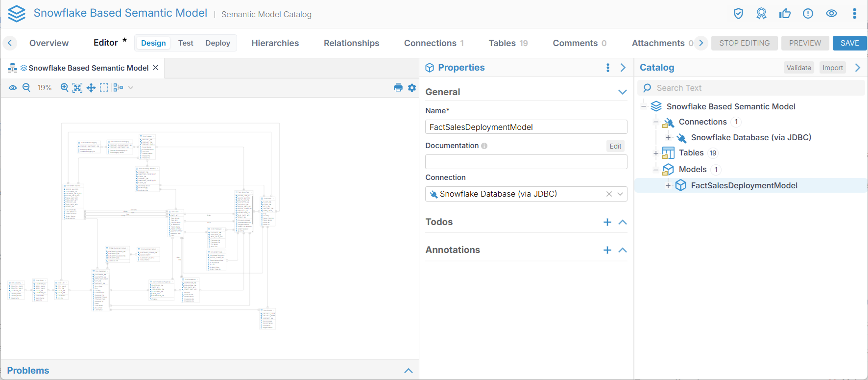Expand the Tables node in Catalog tree
868x380 pixels.
click(x=656, y=153)
